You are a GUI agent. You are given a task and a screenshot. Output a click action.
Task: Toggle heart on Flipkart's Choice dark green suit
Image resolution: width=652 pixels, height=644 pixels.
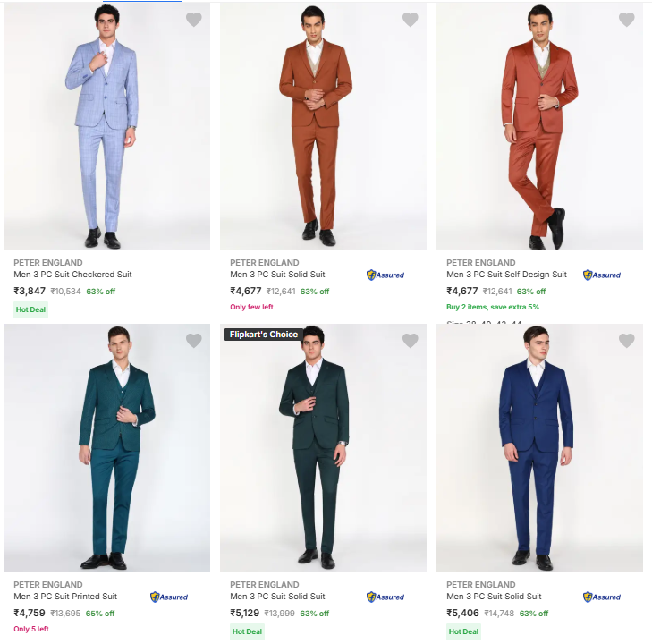(410, 341)
